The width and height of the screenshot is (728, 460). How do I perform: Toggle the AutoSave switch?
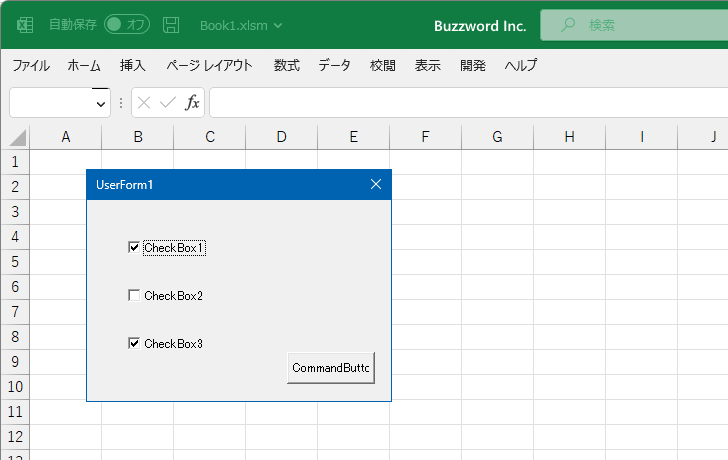(127, 25)
